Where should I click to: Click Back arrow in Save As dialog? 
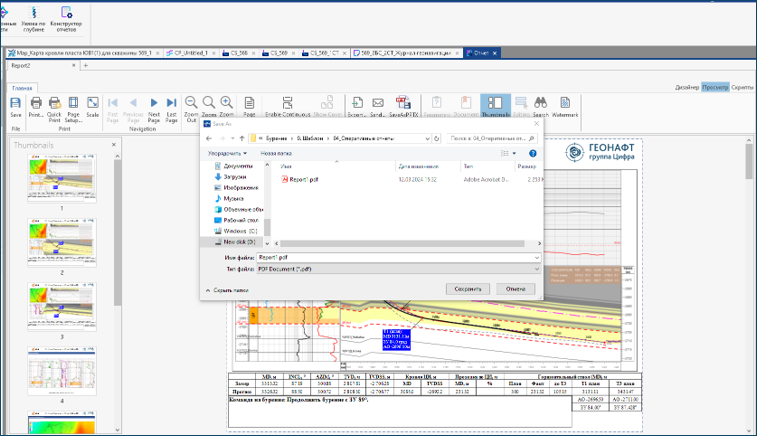tap(209, 139)
